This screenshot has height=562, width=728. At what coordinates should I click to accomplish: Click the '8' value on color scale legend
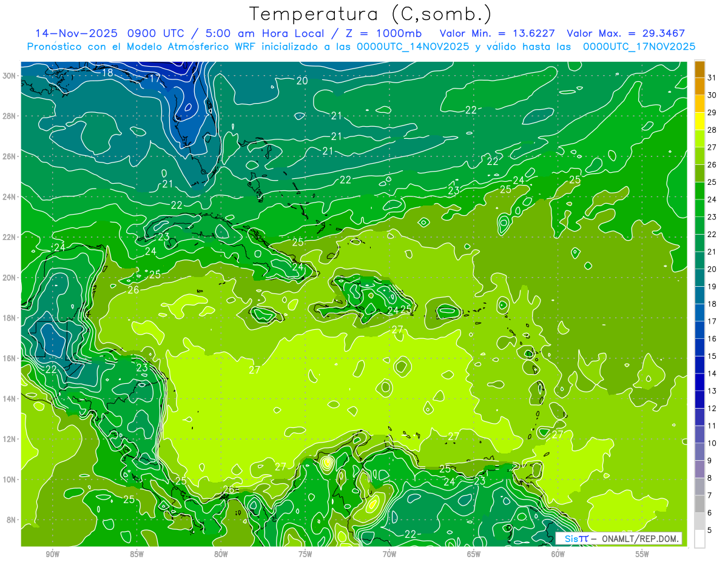(710, 478)
